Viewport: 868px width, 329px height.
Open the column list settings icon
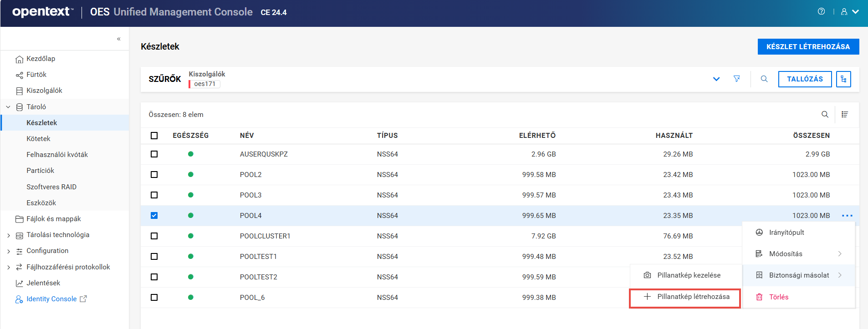pos(845,115)
